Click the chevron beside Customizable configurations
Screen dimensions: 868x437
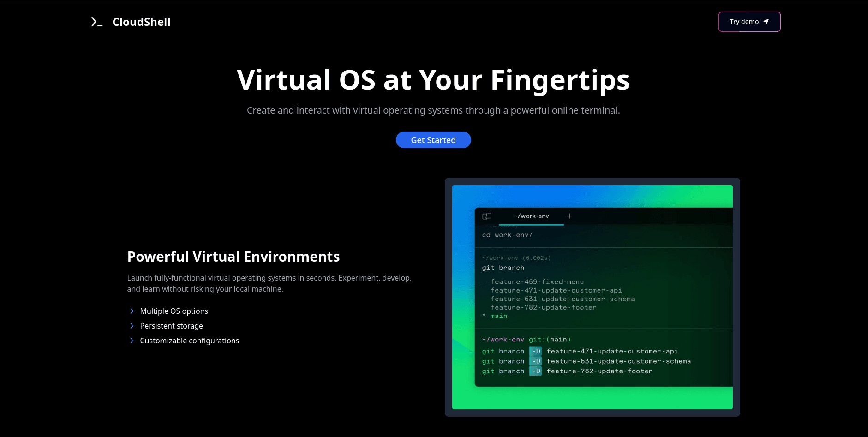(132, 341)
